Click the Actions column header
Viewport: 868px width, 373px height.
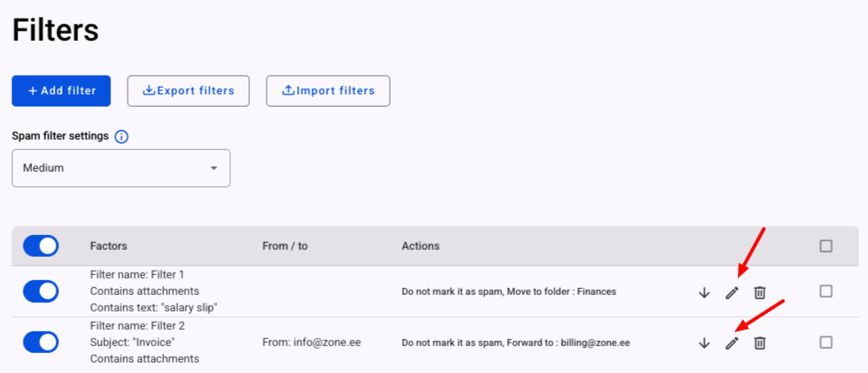click(420, 246)
